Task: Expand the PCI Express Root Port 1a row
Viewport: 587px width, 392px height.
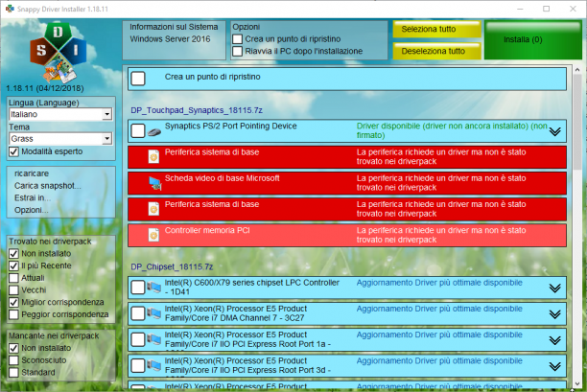Action: click(554, 340)
